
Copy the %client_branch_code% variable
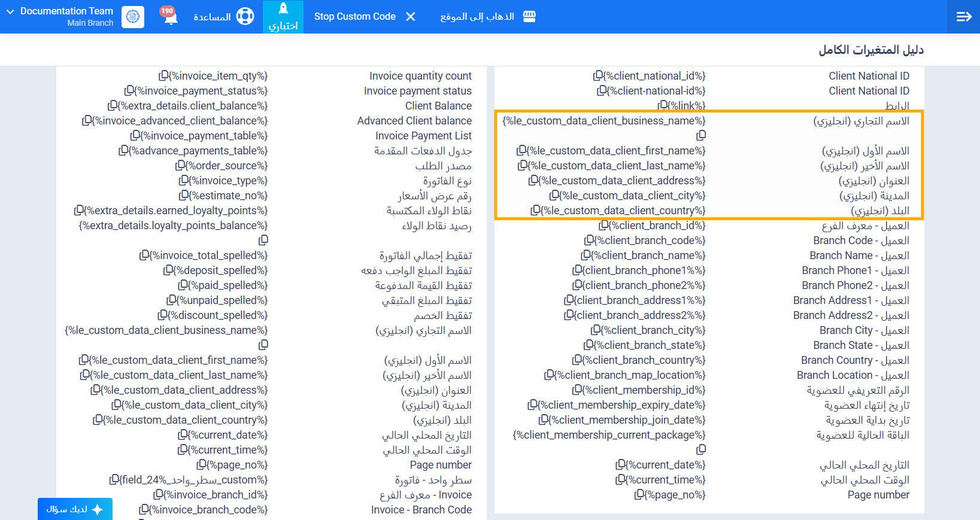(x=590, y=241)
